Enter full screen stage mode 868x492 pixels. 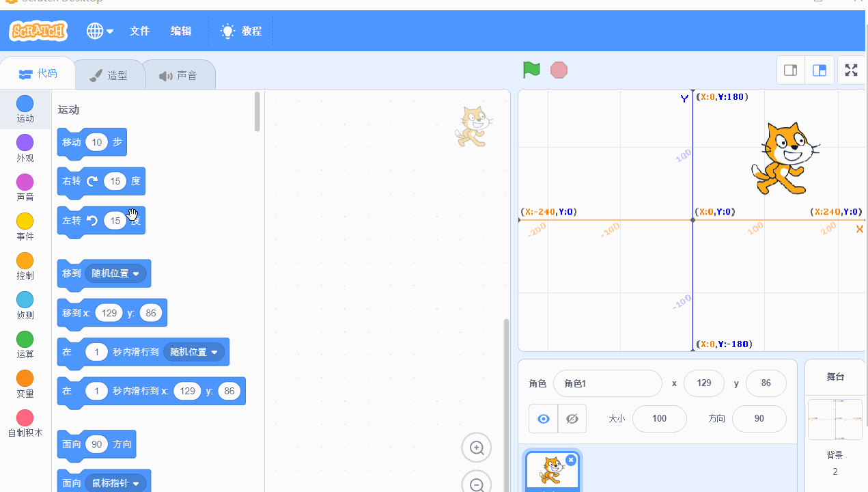tap(851, 70)
